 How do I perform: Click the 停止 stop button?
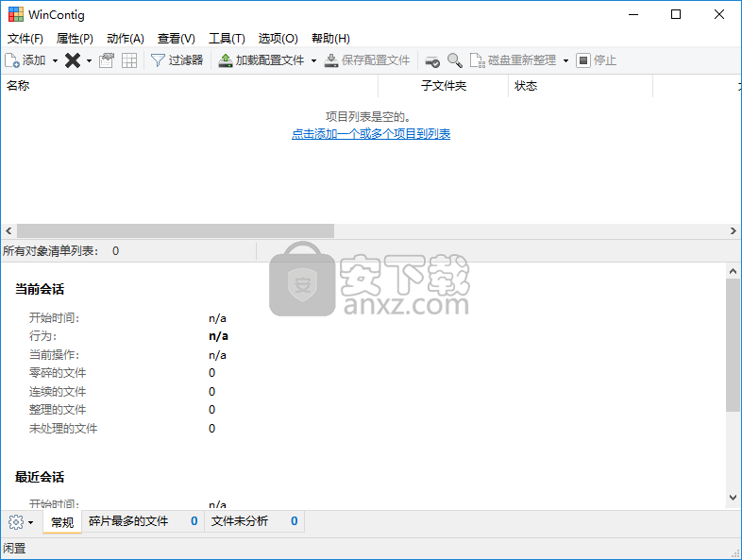point(597,60)
